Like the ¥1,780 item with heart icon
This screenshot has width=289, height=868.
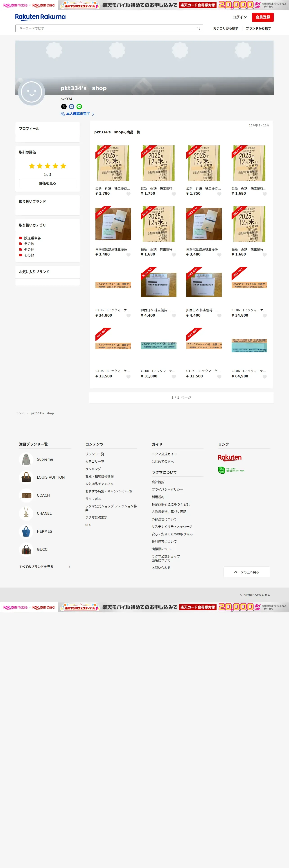point(128,194)
